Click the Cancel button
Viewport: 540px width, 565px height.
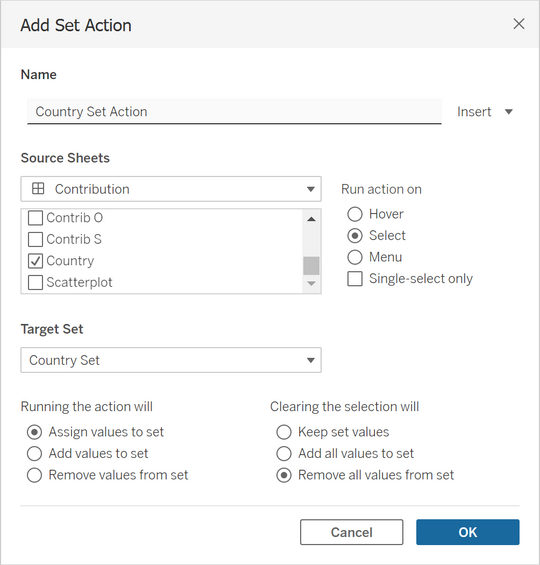(352, 532)
